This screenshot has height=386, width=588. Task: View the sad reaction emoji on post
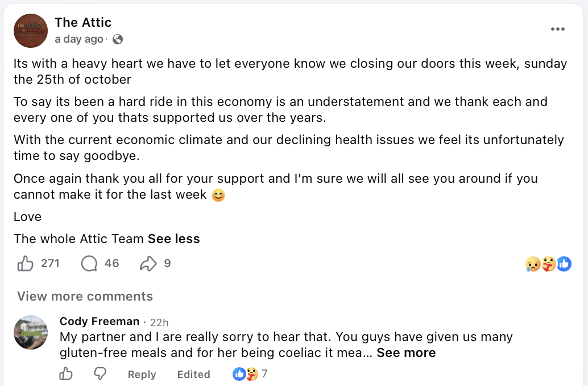[532, 264]
